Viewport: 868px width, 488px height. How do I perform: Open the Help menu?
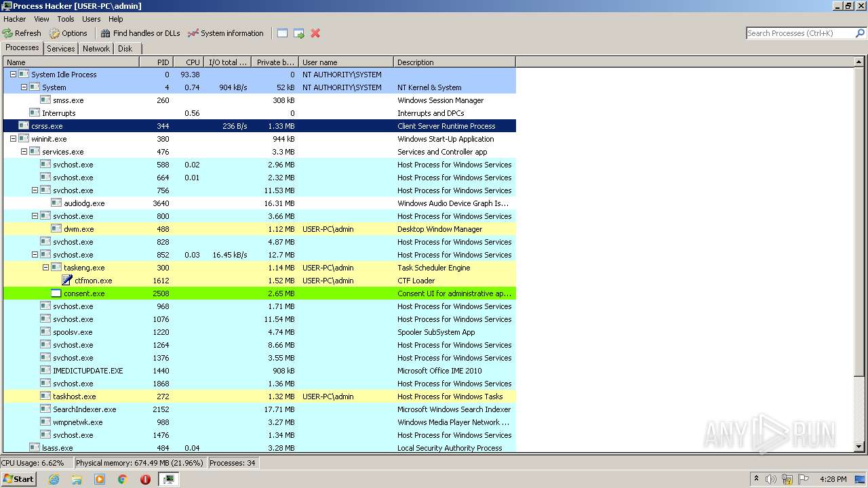tap(116, 19)
